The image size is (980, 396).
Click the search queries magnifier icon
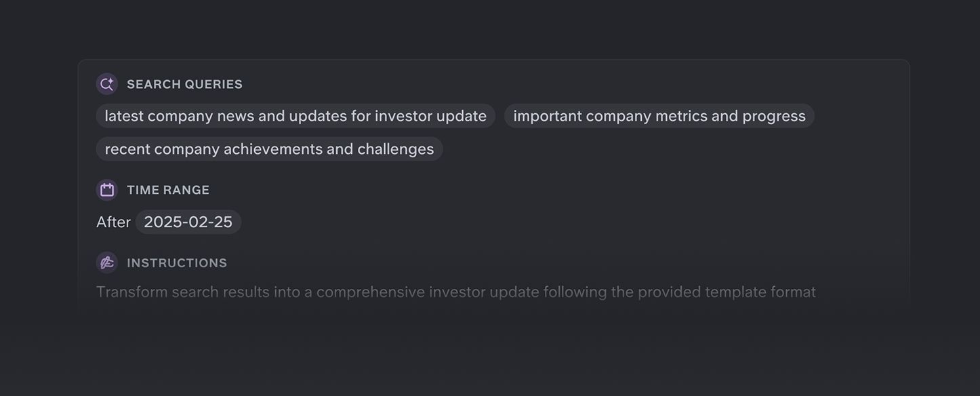107,84
